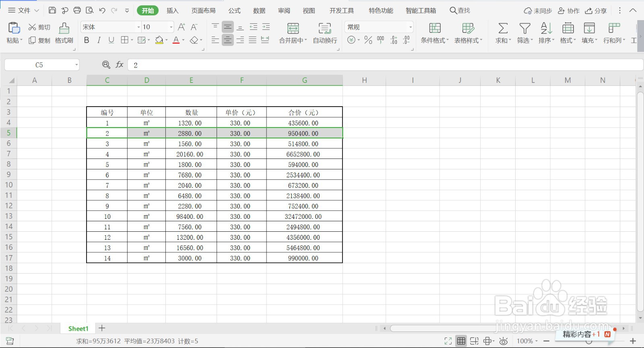Increase font size with the larger A icon

(x=182, y=27)
